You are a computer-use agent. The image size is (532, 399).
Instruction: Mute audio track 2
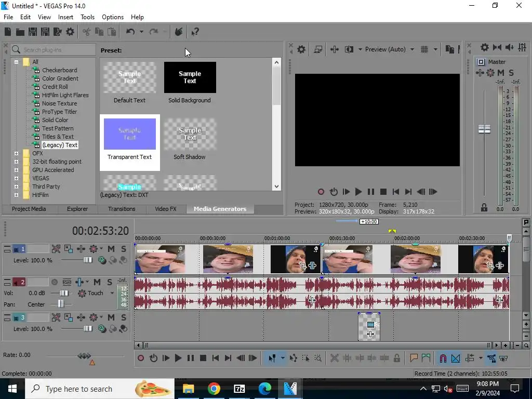tap(97, 282)
